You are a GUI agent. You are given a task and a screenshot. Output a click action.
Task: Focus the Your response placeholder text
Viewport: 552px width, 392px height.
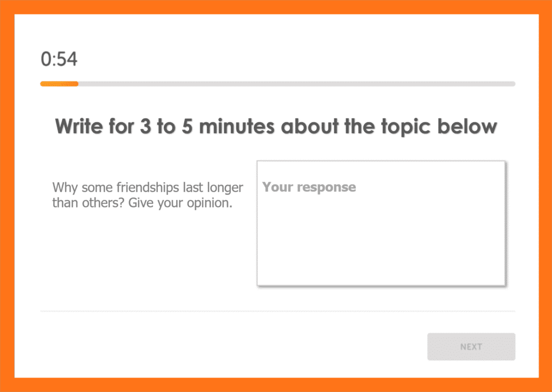309,187
